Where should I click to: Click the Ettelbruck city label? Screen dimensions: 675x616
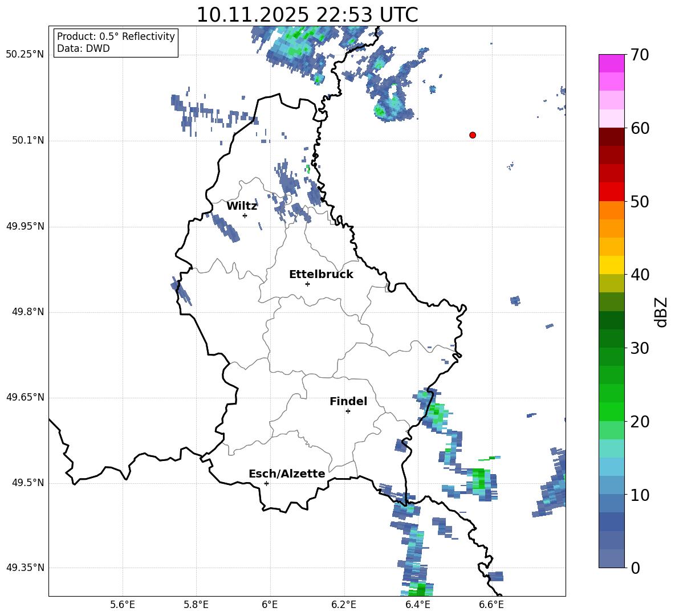pyautogui.click(x=321, y=275)
